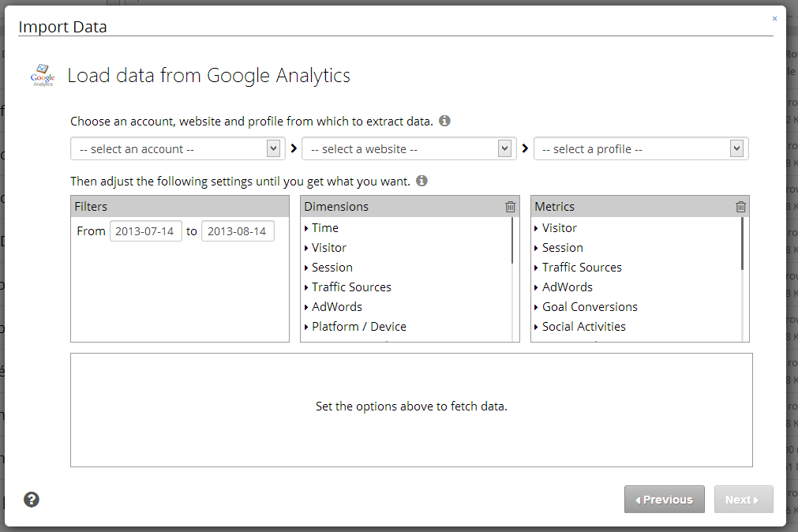Close the Import Data dialog
This screenshot has height=532, width=798.
click(774, 19)
